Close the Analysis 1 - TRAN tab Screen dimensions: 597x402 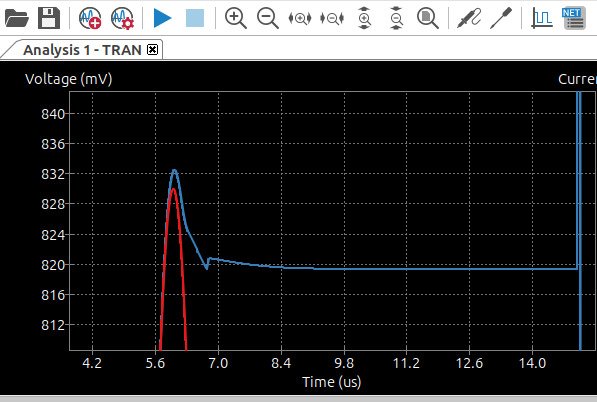[152, 49]
